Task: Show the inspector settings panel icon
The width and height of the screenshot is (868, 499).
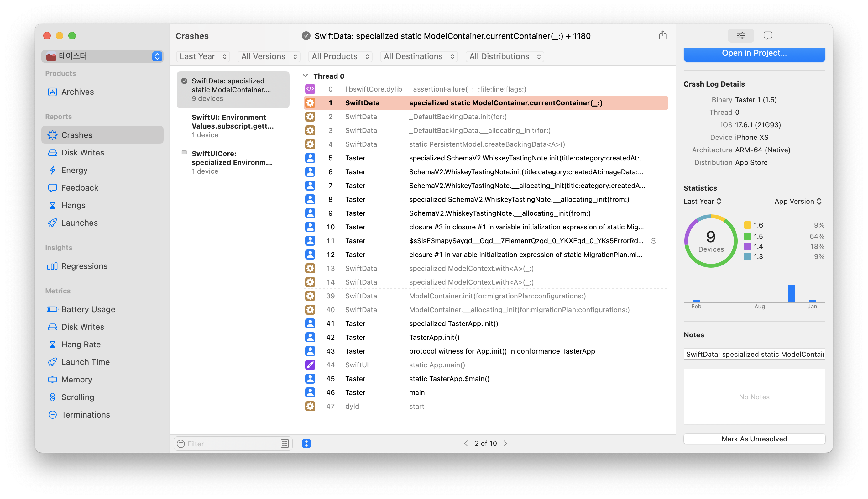Action: (740, 36)
